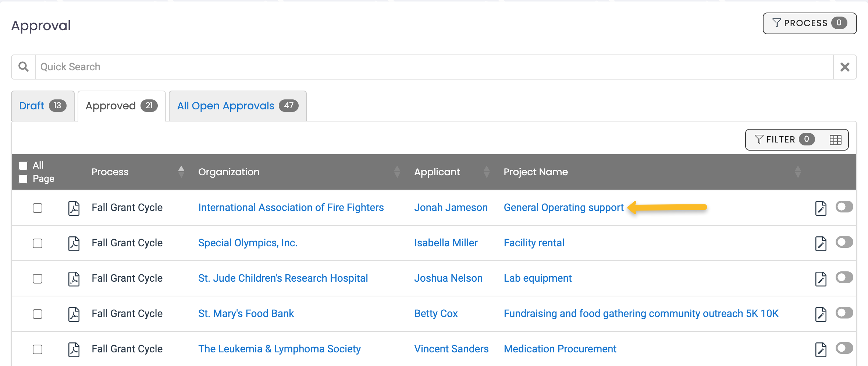The image size is (868, 366).
Task: Open the column configuration grid icon beside Filter
Action: point(836,139)
